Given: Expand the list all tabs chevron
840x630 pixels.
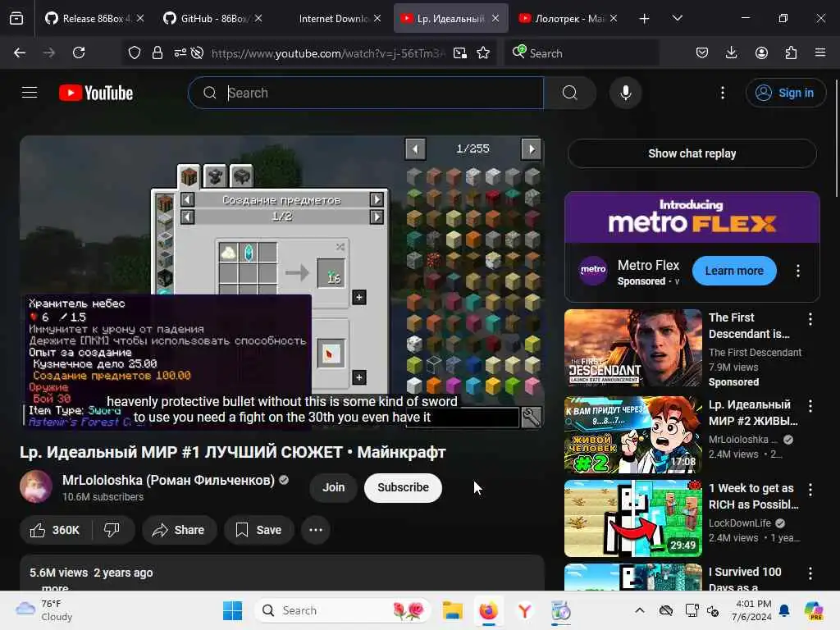Looking at the screenshot, I should point(677,18).
